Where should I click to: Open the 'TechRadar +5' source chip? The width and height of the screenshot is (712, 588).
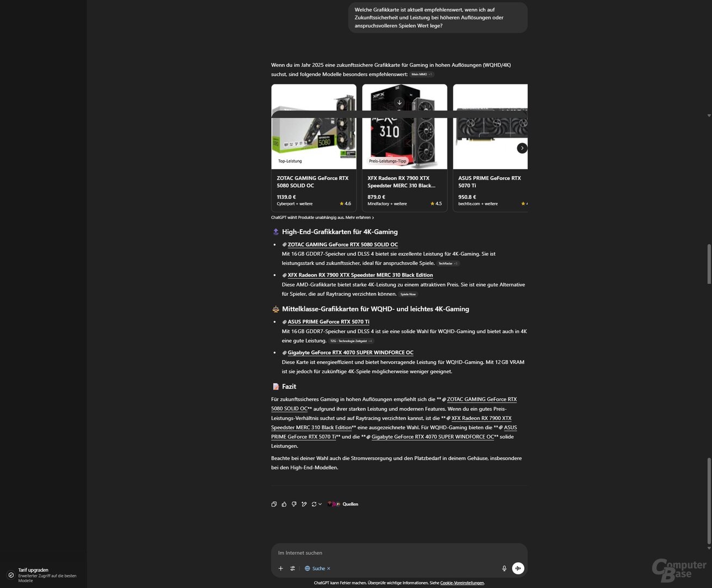pyautogui.click(x=448, y=264)
